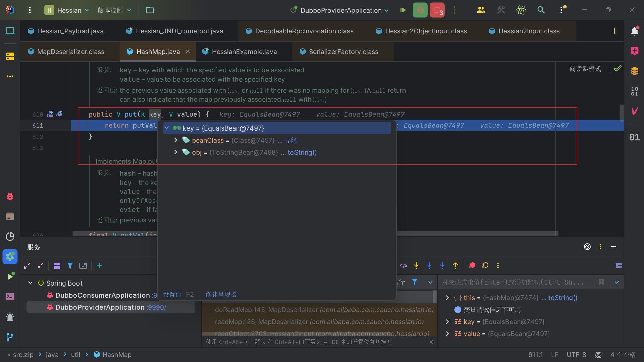This screenshot has width=644, height=362.
Task: Open DubboProviderApplication run configuration dropdown
Action: point(339,10)
